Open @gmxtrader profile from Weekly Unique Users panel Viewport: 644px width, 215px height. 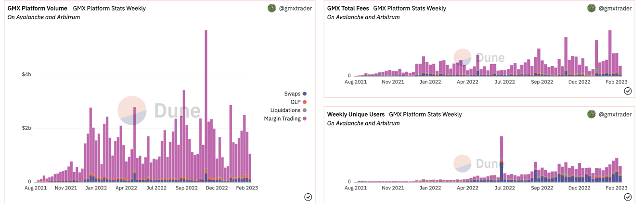click(615, 114)
